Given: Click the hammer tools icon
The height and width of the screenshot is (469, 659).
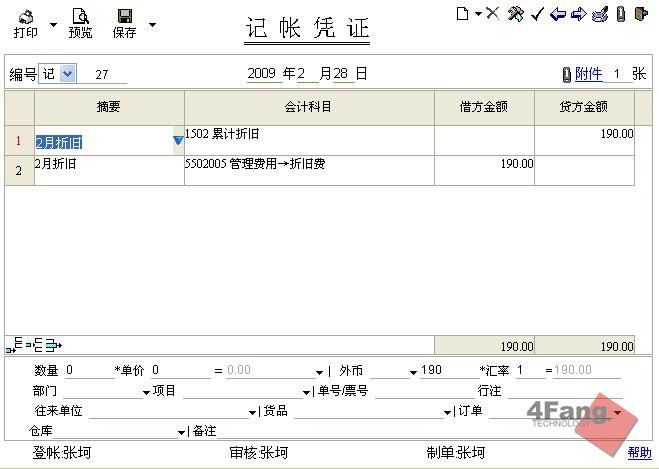Looking at the screenshot, I should tap(516, 14).
